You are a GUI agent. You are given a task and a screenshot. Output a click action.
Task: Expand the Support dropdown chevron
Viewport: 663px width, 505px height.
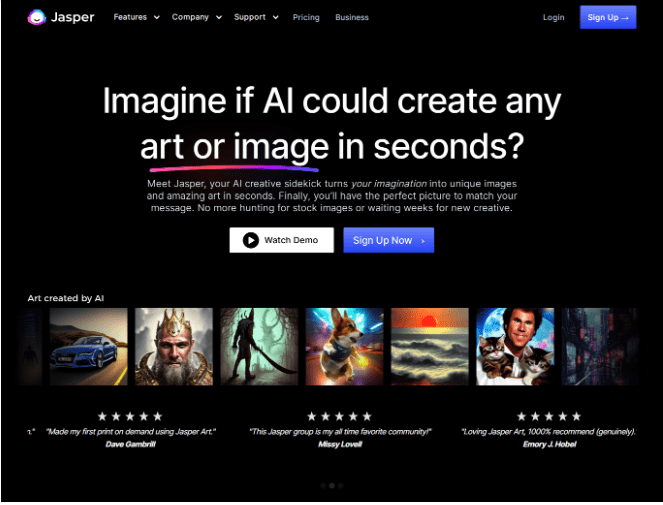tap(275, 17)
